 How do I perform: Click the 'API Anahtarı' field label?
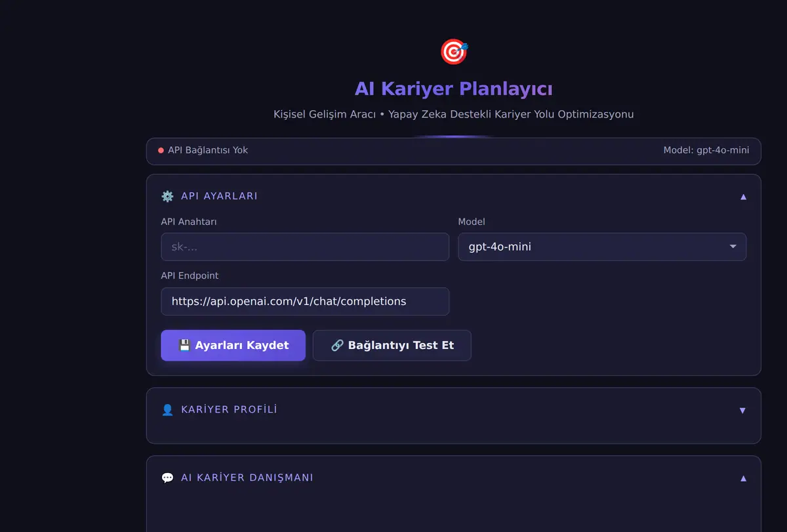point(189,222)
